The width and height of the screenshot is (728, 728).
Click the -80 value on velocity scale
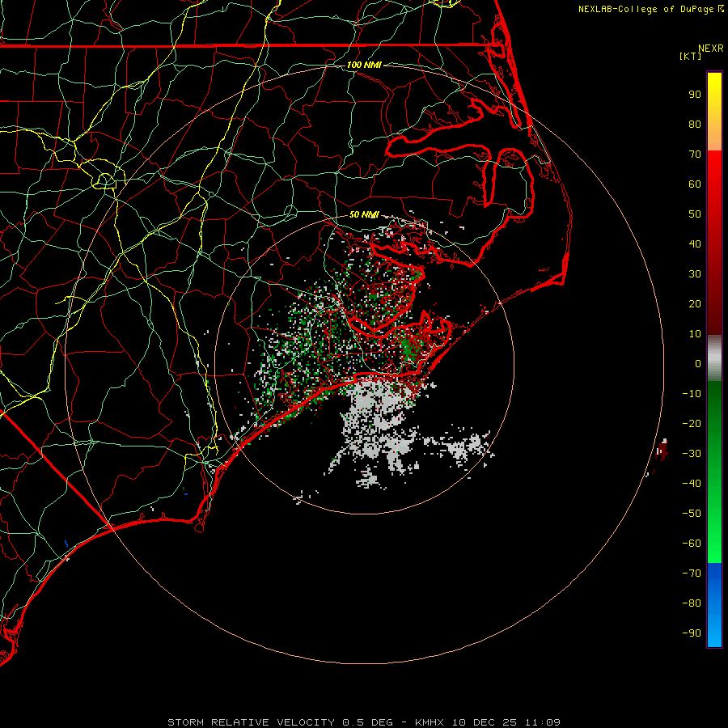[x=692, y=603]
